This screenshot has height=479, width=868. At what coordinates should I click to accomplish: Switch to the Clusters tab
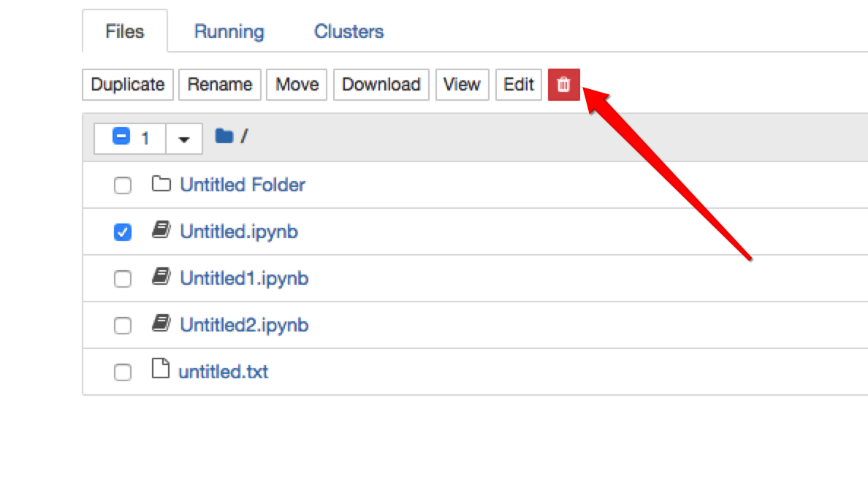tap(348, 31)
